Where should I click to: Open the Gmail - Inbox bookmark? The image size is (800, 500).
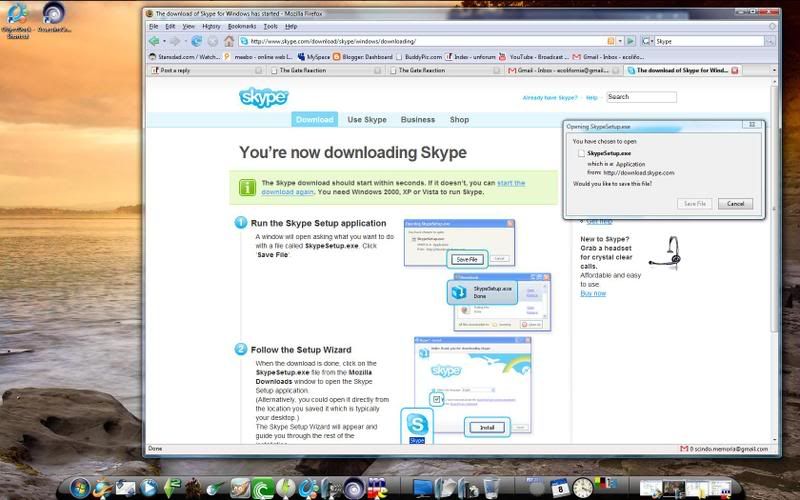point(609,57)
